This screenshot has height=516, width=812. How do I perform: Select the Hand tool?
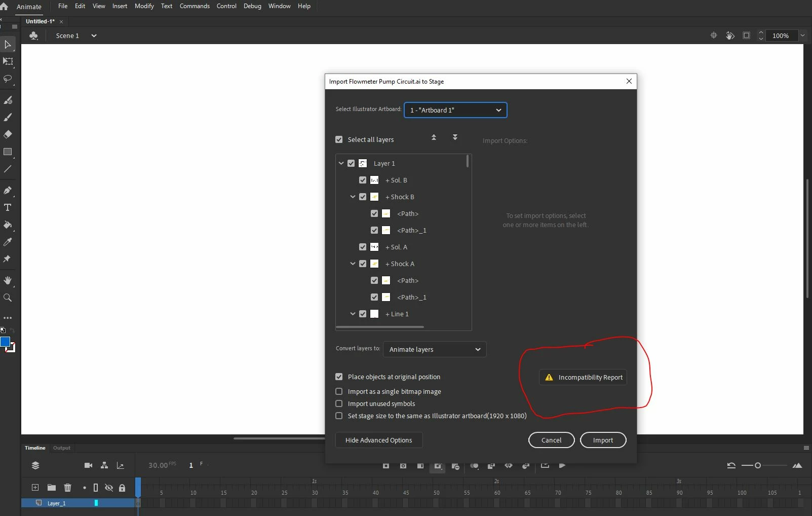(x=8, y=280)
